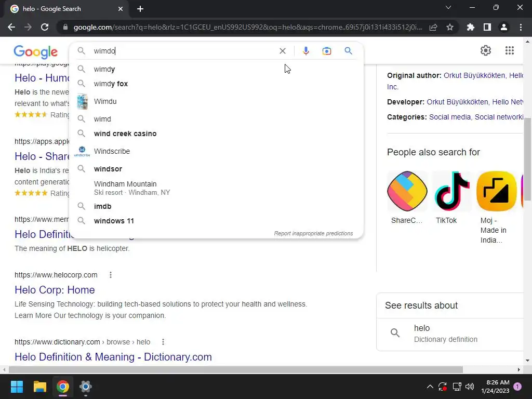
Task: Open the Chrome profile menu
Action: click(x=504, y=27)
